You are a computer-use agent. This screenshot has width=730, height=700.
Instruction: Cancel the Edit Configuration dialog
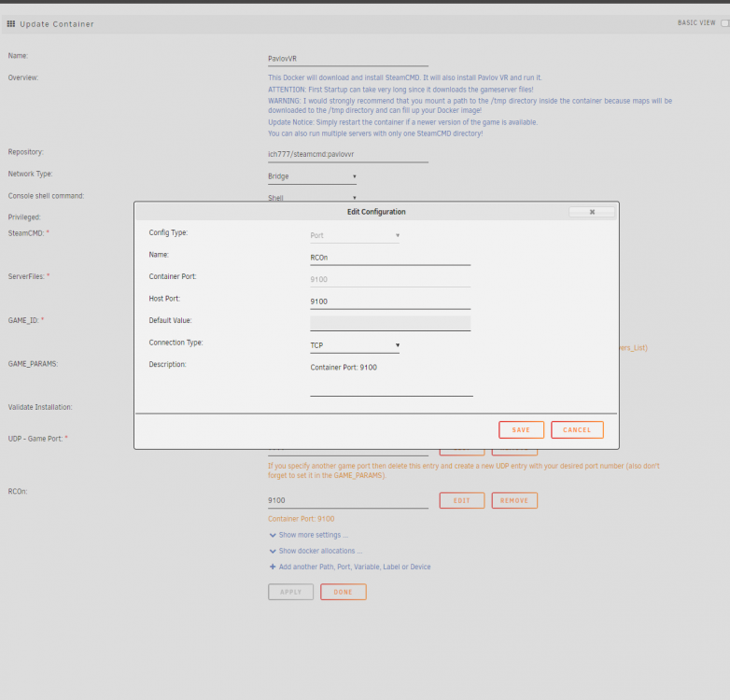point(577,429)
